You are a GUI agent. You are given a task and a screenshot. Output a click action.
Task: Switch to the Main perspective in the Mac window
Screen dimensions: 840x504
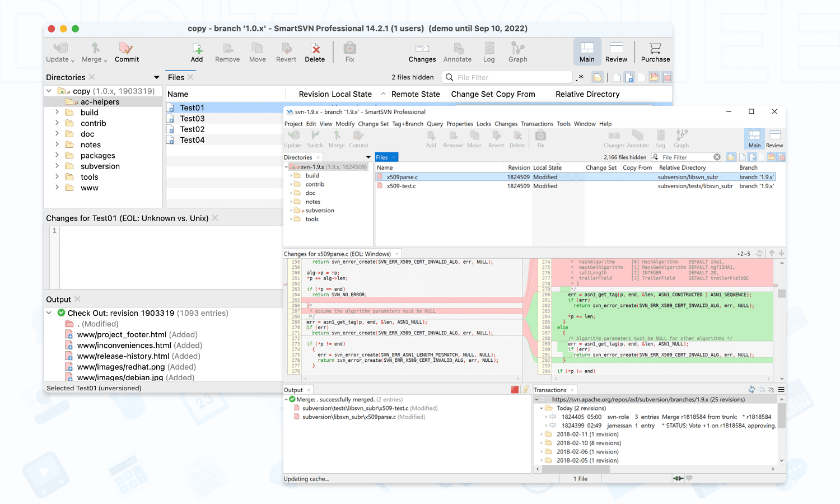tap(587, 49)
